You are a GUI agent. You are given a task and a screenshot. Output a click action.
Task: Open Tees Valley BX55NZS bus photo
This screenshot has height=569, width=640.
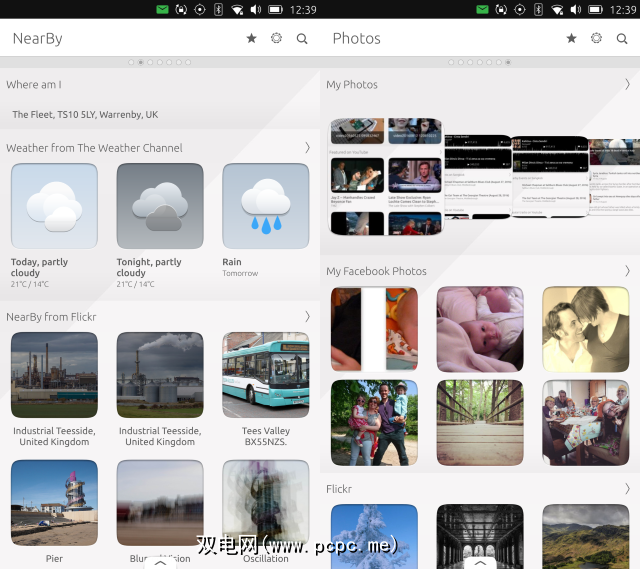tap(266, 375)
